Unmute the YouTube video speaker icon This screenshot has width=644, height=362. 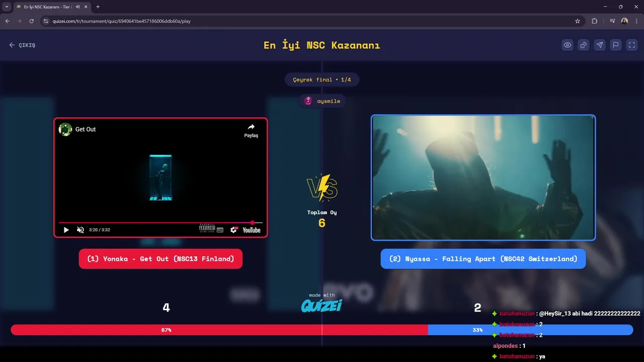[80, 230]
